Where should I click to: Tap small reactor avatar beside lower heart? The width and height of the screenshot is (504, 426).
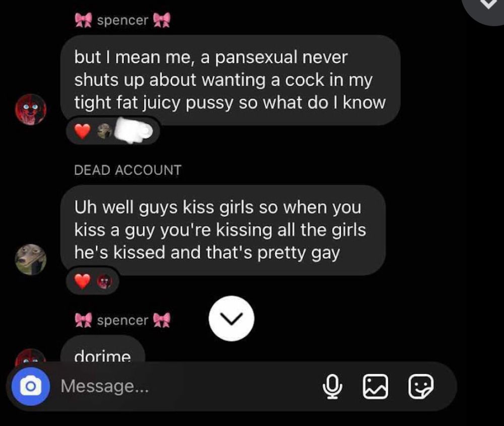105,281
